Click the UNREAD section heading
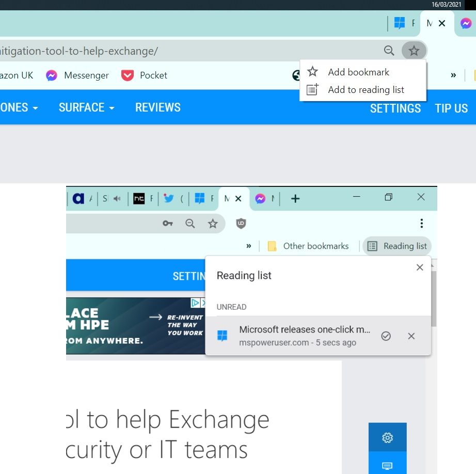Screen dimensions: 476x474 [231, 307]
